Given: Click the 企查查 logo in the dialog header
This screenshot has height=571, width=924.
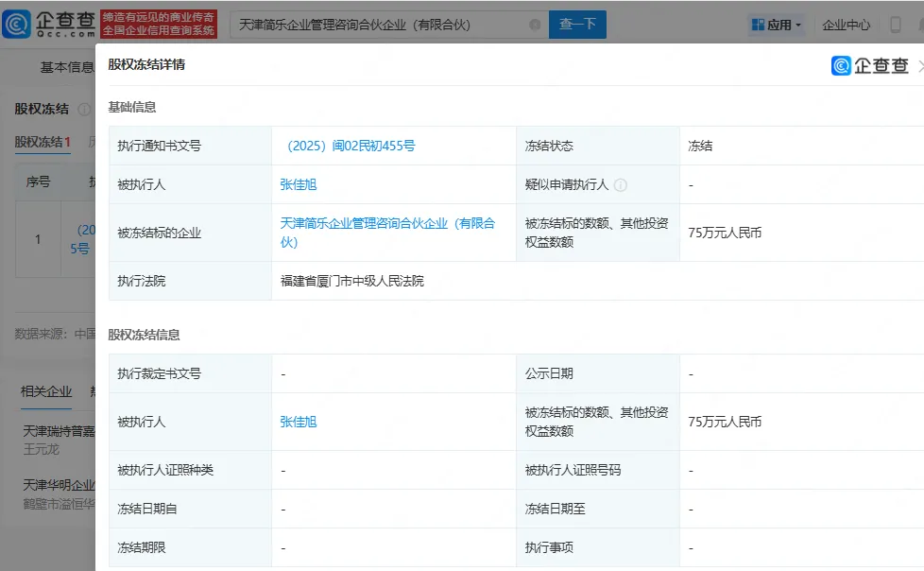Looking at the screenshot, I should pyautogui.click(x=869, y=65).
